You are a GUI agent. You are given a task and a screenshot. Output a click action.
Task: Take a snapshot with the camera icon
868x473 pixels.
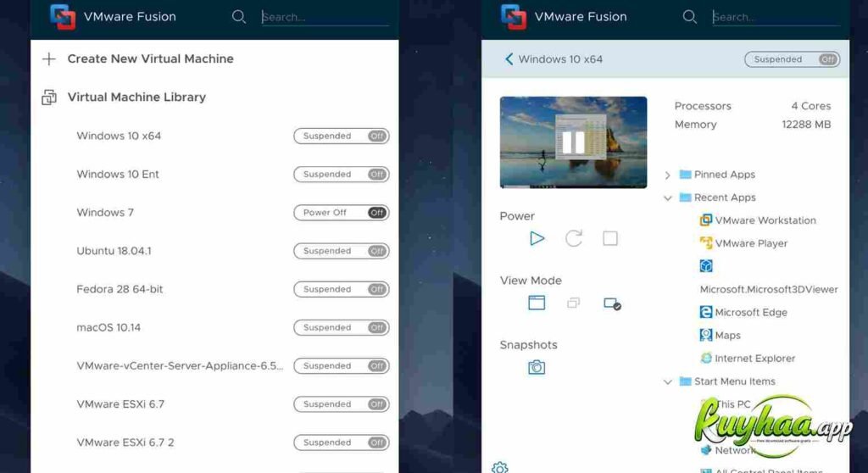point(537,367)
